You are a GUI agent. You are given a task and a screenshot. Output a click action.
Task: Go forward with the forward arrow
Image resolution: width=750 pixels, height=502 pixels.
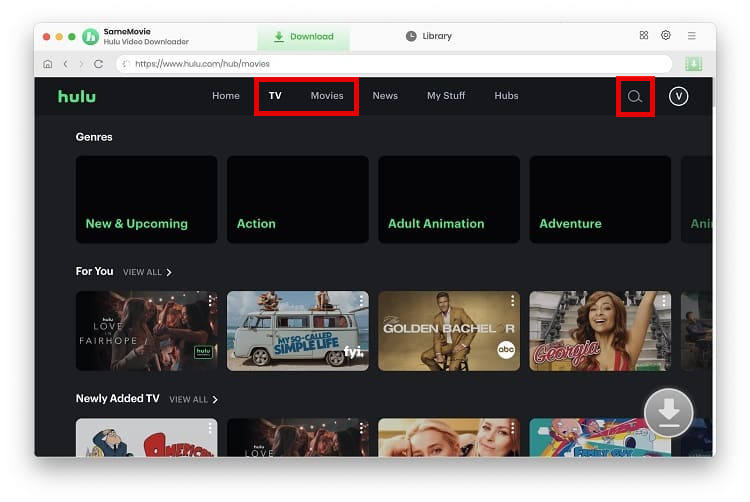click(x=81, y=64)
